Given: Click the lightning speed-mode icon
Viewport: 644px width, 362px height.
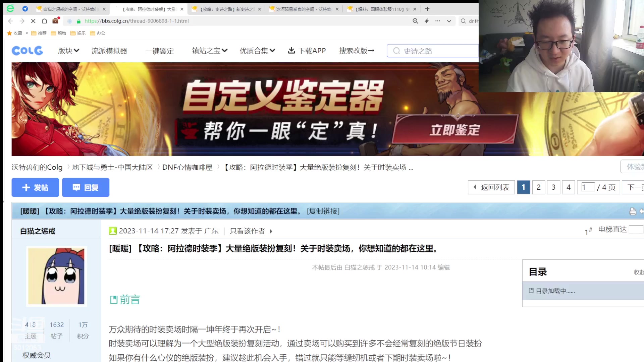Looking at the screenshot, I should click(427, 21).
